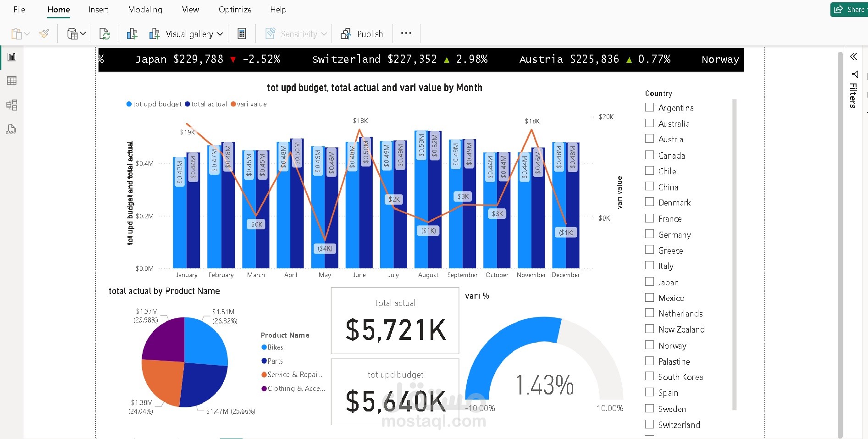Image resolution: width=868 pixels, height=439 pixels.
Task: Open the Optimize ribbon tab
Action: click(235, 9)
